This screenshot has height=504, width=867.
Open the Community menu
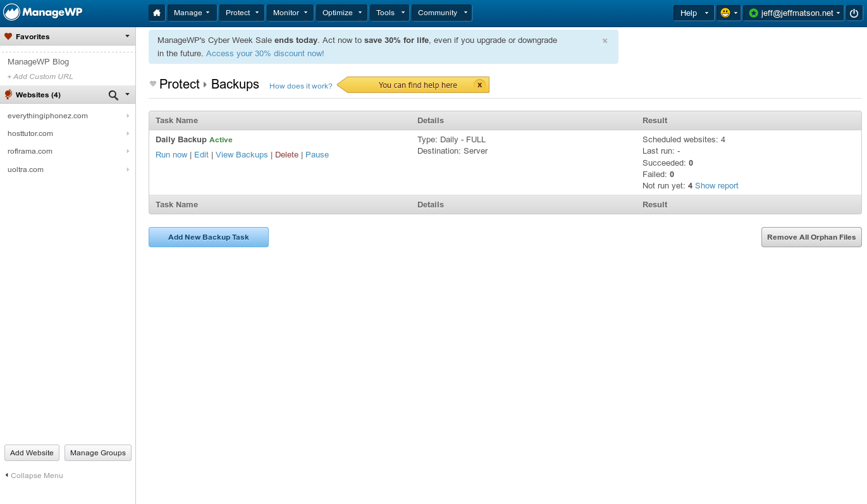coord(441,13)
